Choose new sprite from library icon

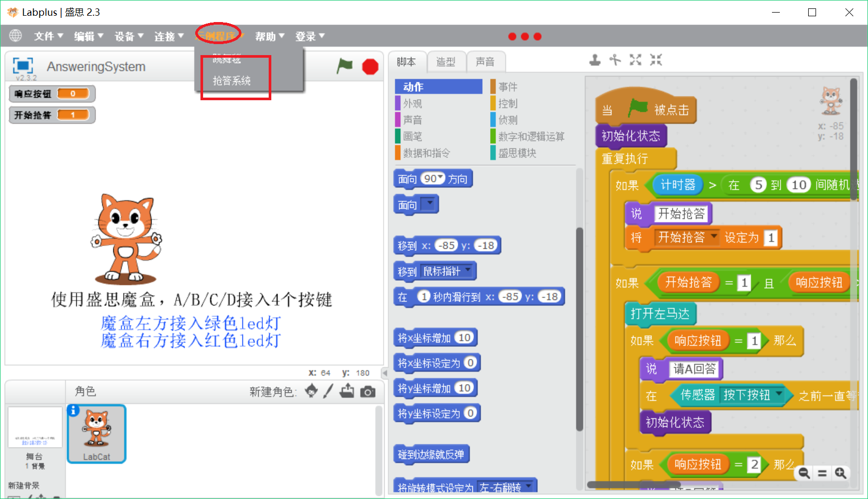[311, 391]
